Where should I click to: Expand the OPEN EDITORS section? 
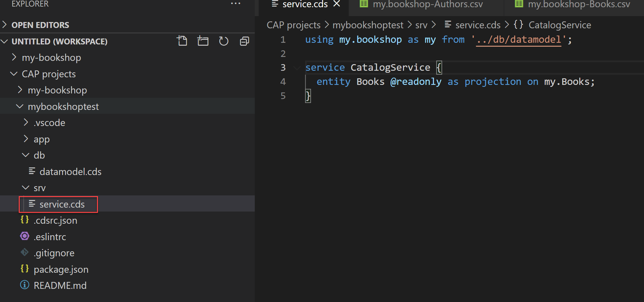click(x=5, y=24)
